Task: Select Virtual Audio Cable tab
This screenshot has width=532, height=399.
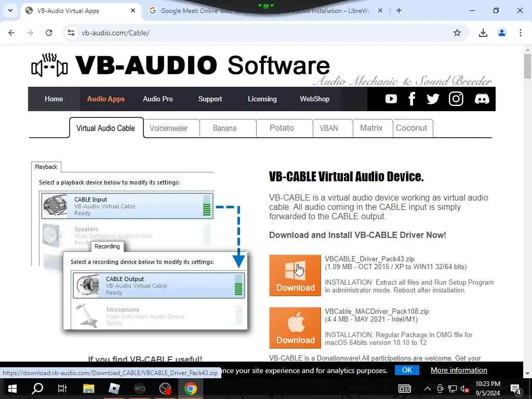Action: pyautogui.click(x=106, y=128)
